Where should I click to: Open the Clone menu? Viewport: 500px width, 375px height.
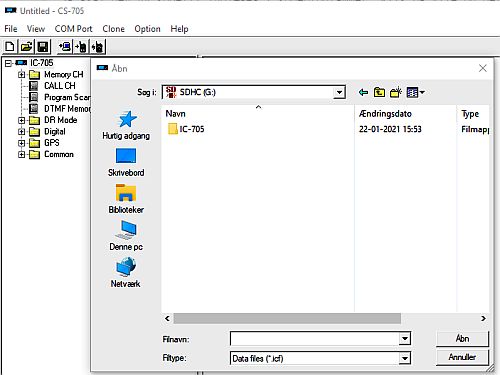click(113, 29)
